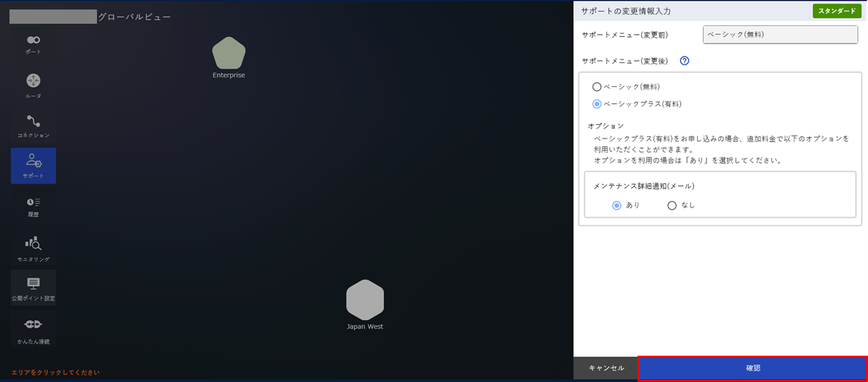Click the 確認 confirm button
This screenshot has width=868, height=382.
pyautogui.click(x=753, y=368)
